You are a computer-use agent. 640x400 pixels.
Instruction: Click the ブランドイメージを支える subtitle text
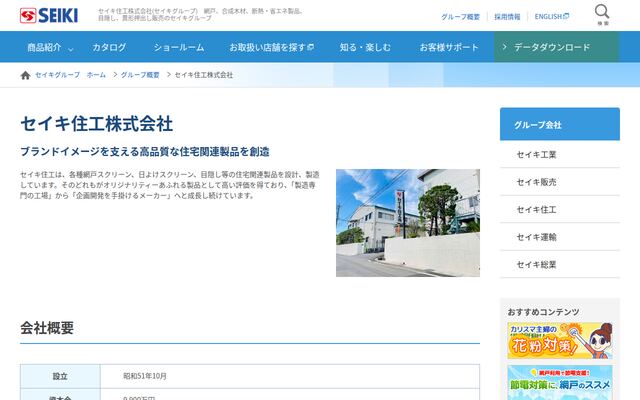(x=145, y=152)
